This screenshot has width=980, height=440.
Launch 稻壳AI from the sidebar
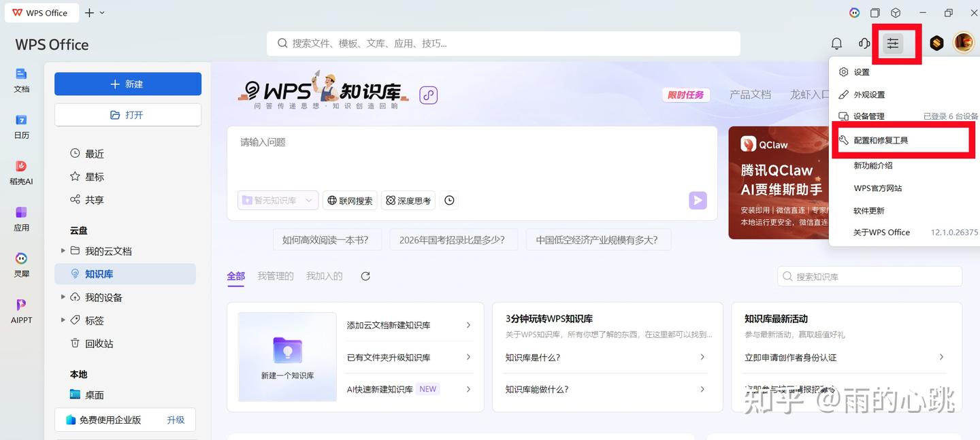22,173
